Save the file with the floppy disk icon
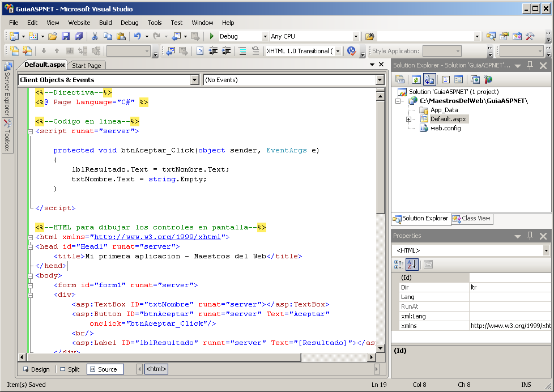The image size is (554, 392). (66, 36)
